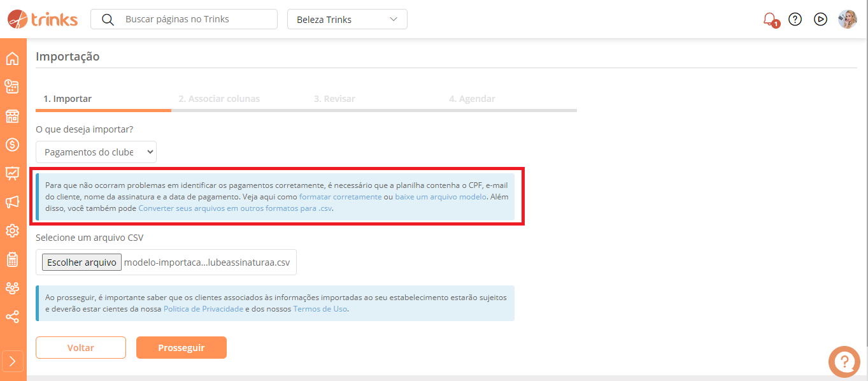The image size is (868, 381).
Task: Go to Home in the sidebar
Action: click(x=12, y=59)
